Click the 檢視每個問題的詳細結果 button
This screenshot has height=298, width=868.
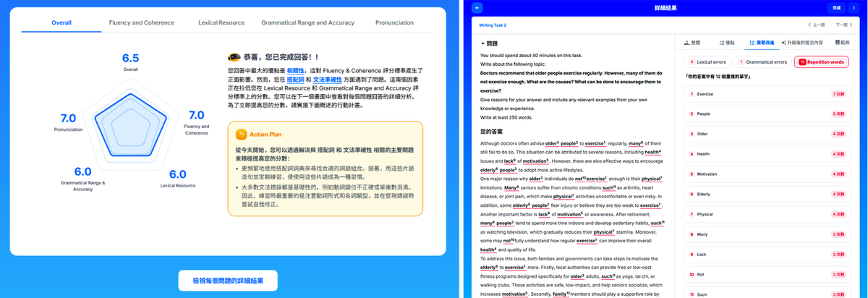[x=228, y=280]
